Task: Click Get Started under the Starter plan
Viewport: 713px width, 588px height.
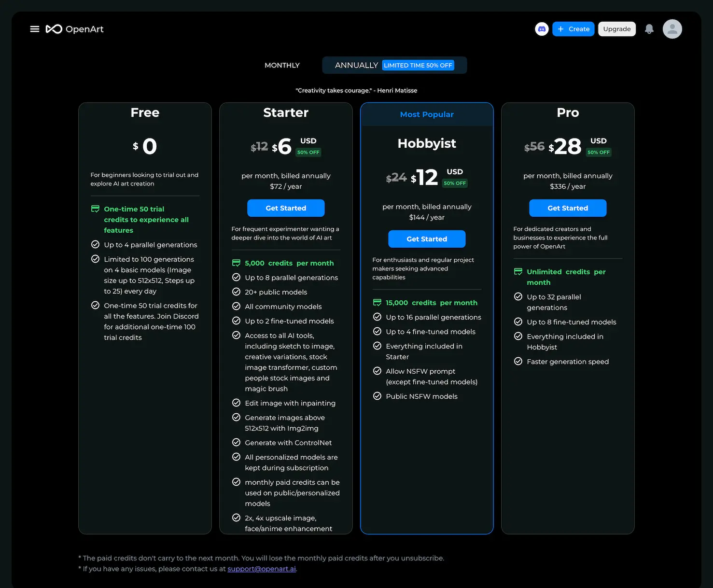Action: (x=286, y=208)
